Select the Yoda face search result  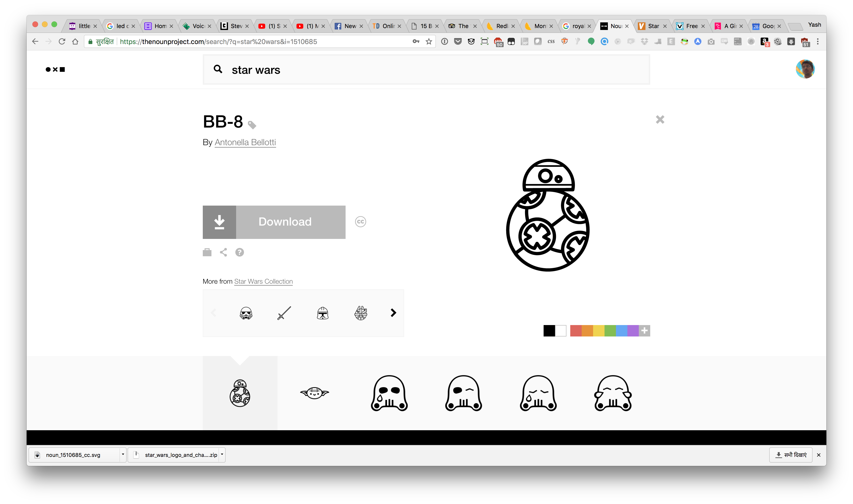tap(314, 393)
